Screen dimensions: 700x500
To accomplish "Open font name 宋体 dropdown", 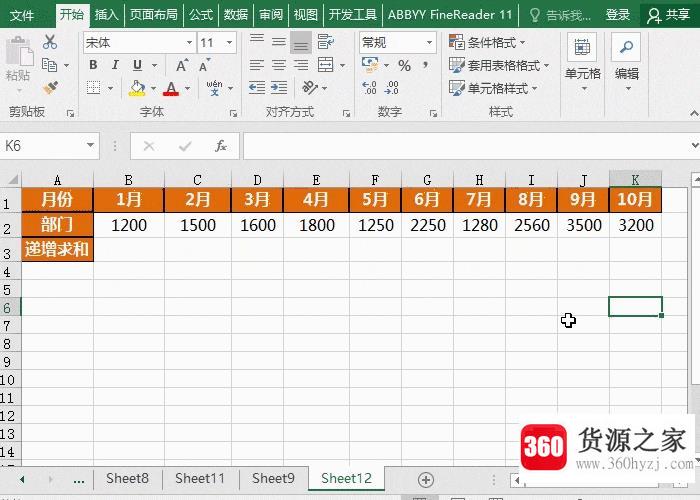I will tap(189, 43).
